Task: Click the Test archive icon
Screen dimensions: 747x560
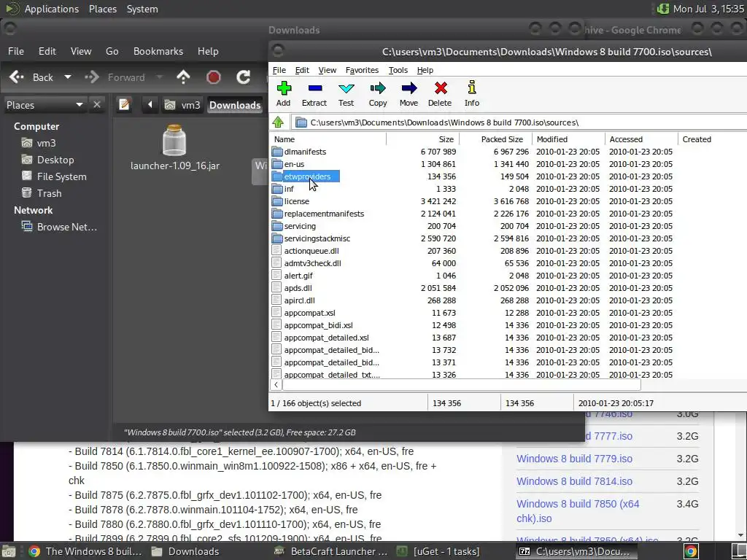Action: pos(347,94)
